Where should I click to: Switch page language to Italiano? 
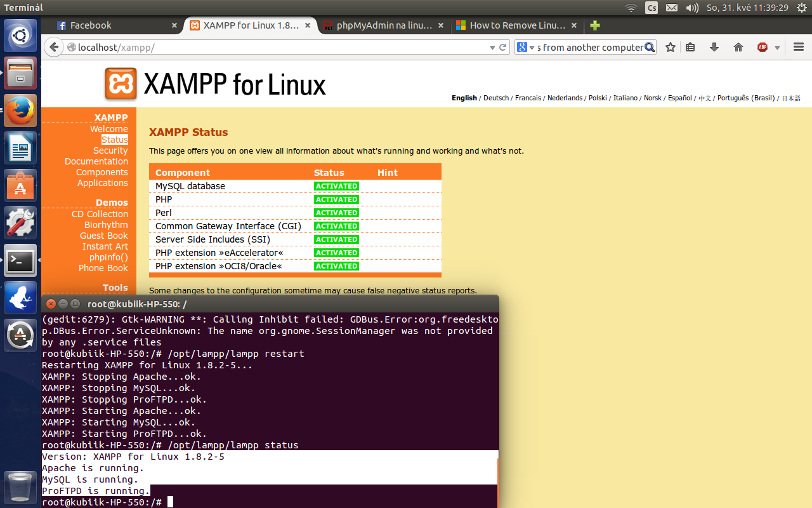point(625,98)
